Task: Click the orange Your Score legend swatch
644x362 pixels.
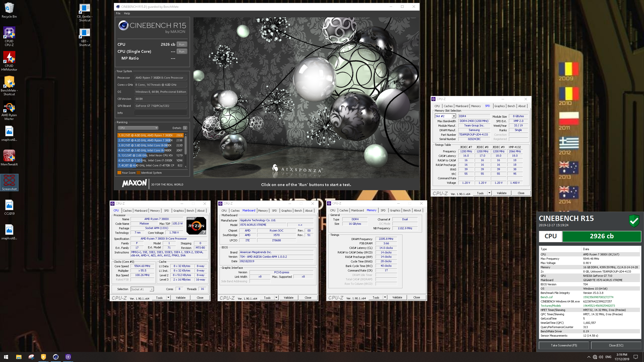Action: (119, 173)
